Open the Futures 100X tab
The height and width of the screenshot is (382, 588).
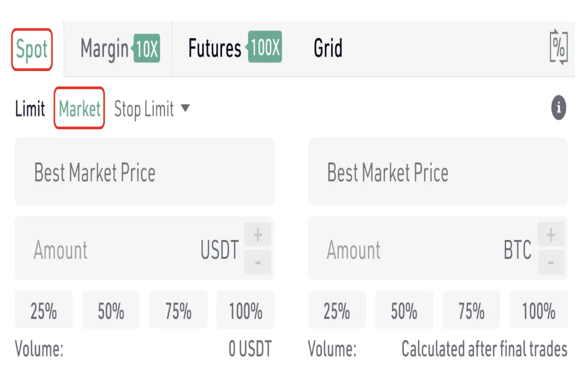(x=235, y=48)
